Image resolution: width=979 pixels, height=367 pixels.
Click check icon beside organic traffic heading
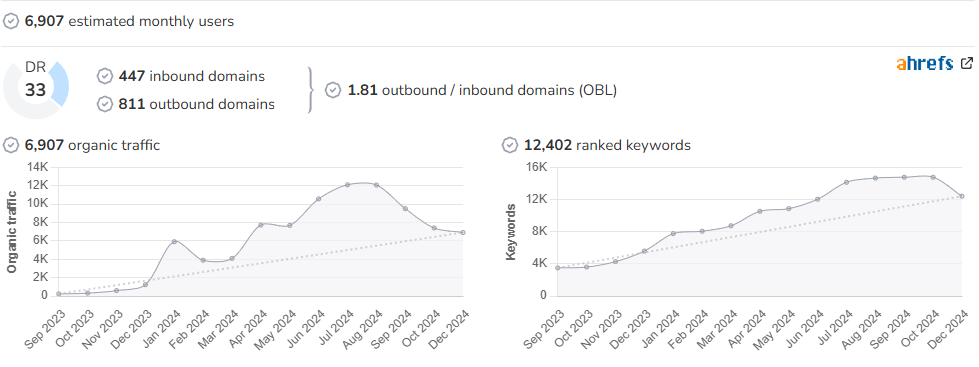[x=11, y=145]
